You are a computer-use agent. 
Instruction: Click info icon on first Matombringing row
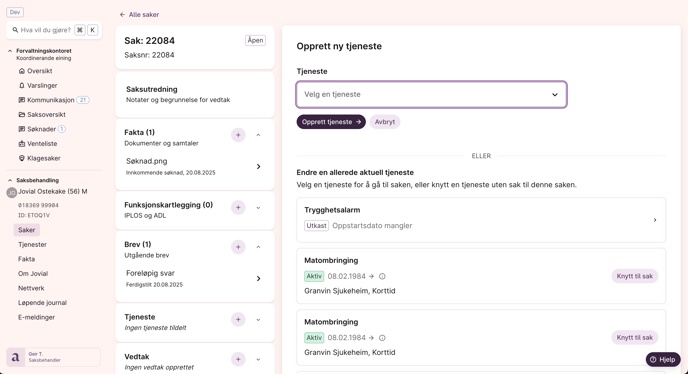(382, 277)
